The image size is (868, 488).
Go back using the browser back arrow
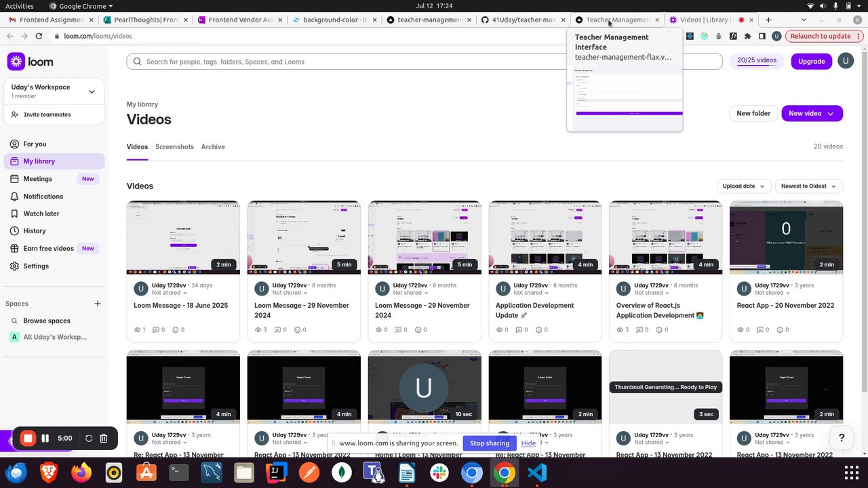coord(9,36)
